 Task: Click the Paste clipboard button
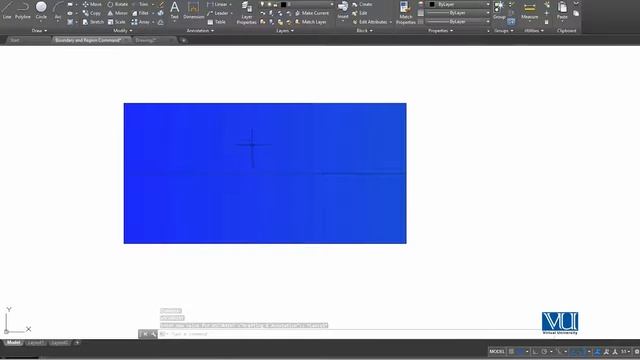pos(562,10)
